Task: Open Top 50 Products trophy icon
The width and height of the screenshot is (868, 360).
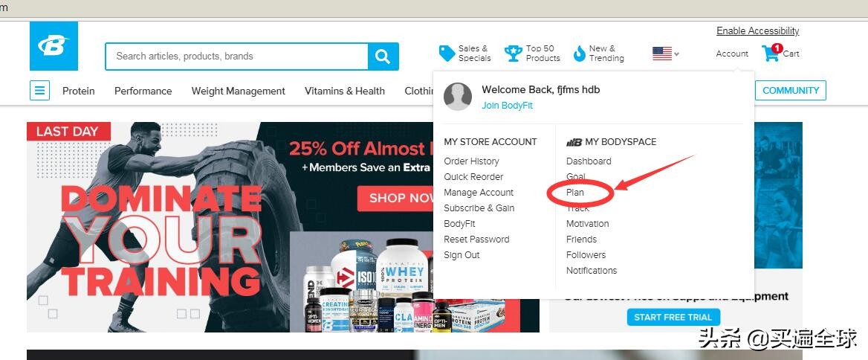Action: pos(514,54)
